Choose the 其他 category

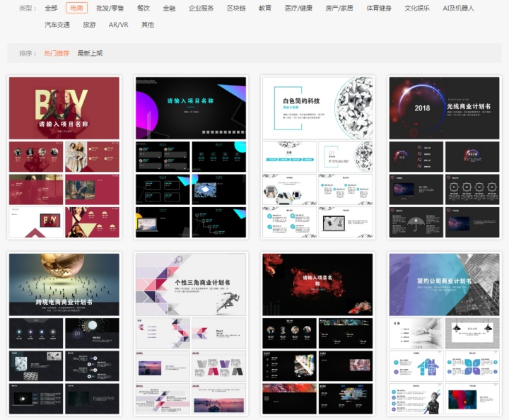(147, 25)
